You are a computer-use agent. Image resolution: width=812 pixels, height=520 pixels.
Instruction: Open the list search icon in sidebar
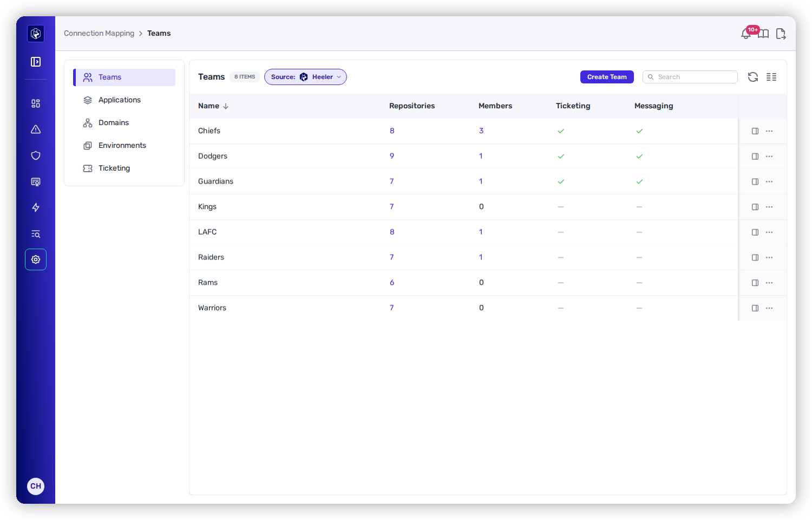[36, 234]
